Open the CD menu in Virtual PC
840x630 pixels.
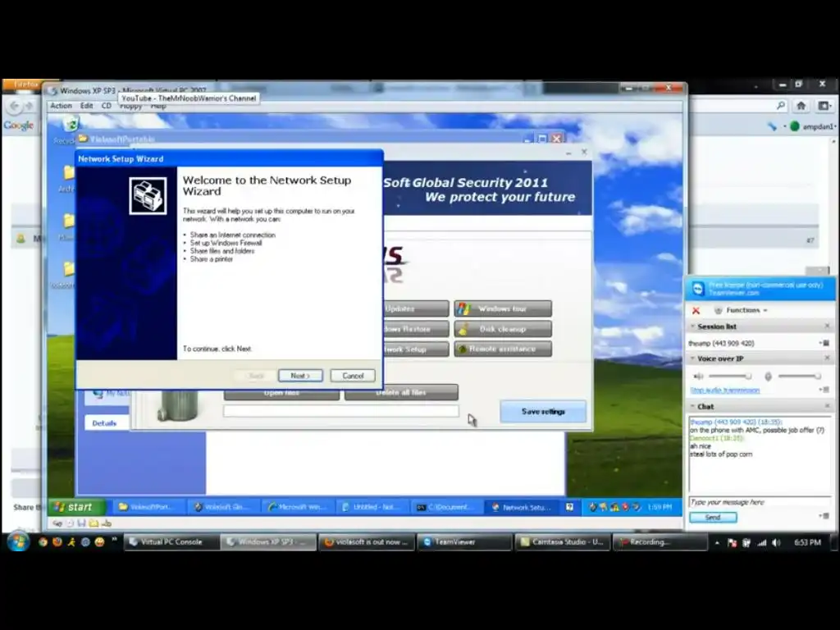click(107, 106)
